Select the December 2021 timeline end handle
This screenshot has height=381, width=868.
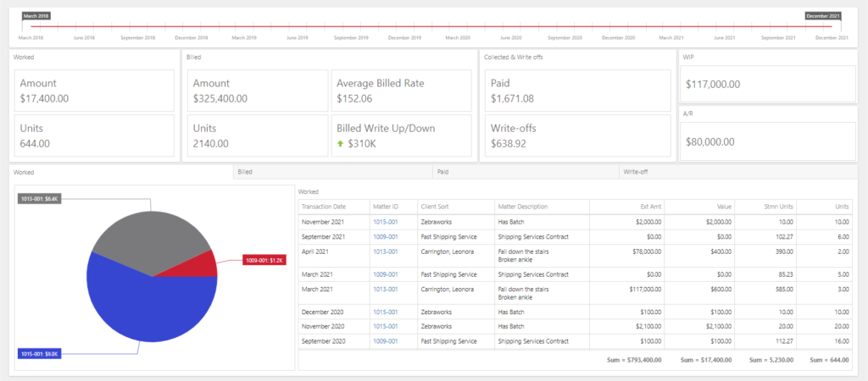point(822,16)
